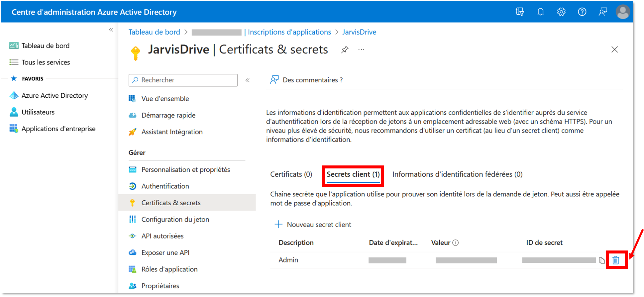Image resolution: width=644 pixels, height=297 pixels.
Task: Click the Description column header
Action: coord(296,243)
